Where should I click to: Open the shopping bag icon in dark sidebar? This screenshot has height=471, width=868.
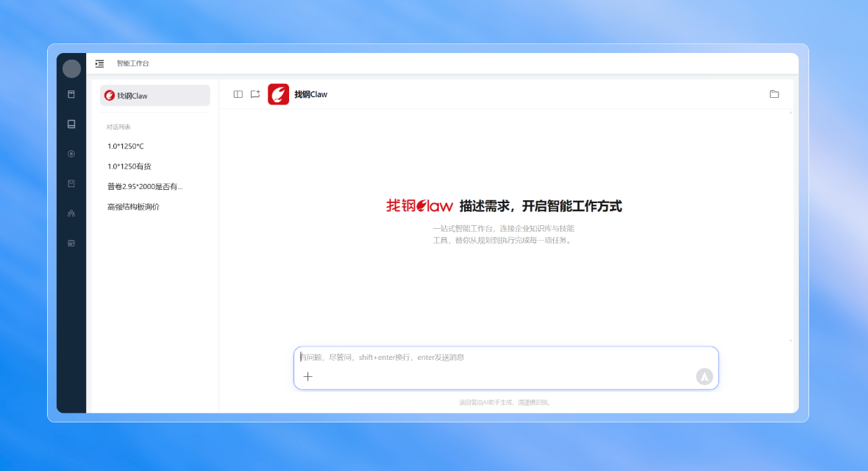tap(71, 183)
